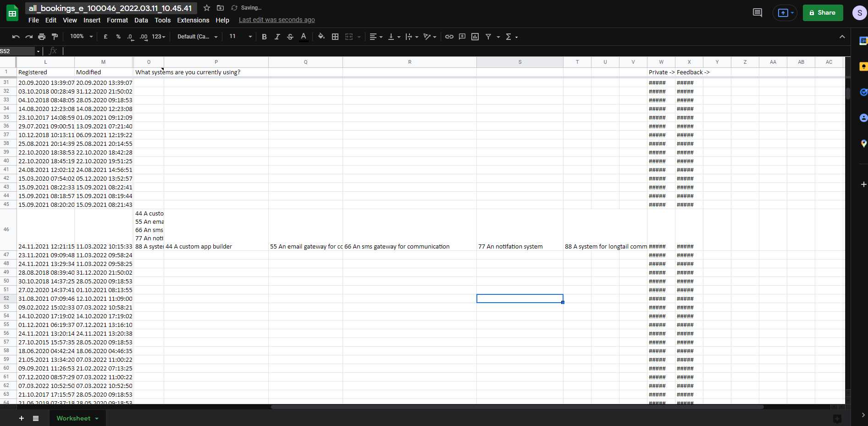Toggle bold formatting
The height and width of the screenshot is (426, 868).
click(x=264, y=37)
